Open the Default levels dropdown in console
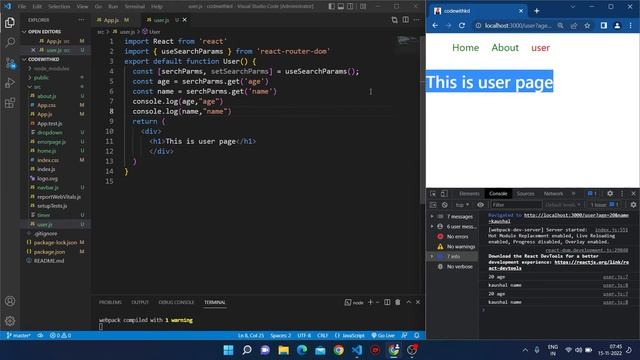The height and width of the screenshot is (360, 640). [563, 205]
